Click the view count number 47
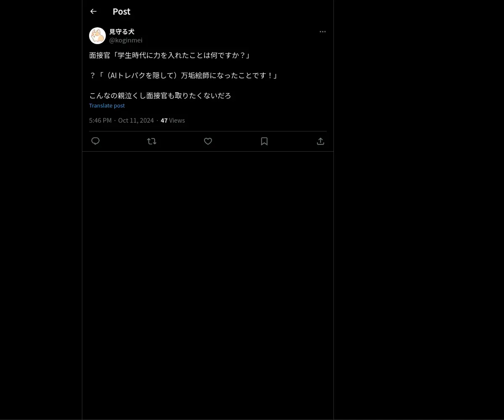The width and height of the screenshot is (504, 420). point(164,120)
